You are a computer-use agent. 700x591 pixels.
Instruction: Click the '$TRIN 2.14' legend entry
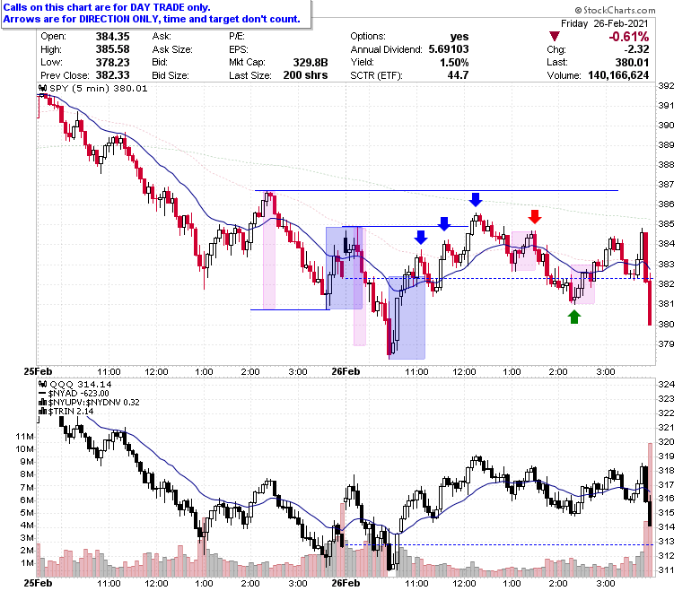click(x=71, y=412)
